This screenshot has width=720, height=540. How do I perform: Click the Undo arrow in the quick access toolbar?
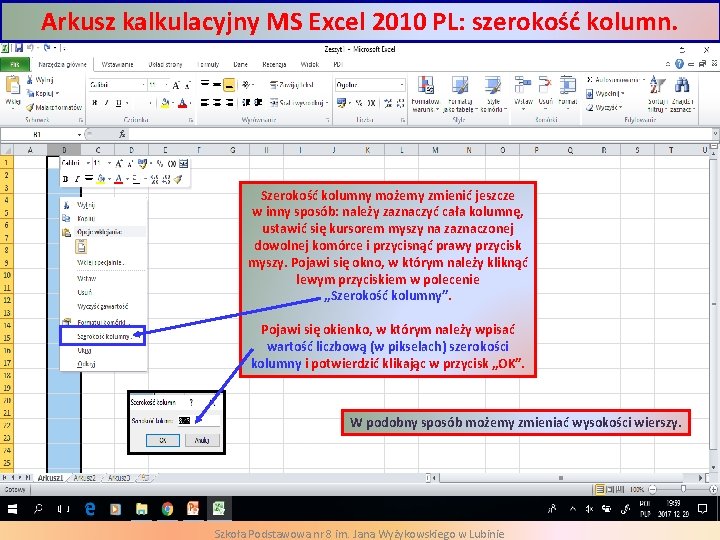(x=30, y=48)
